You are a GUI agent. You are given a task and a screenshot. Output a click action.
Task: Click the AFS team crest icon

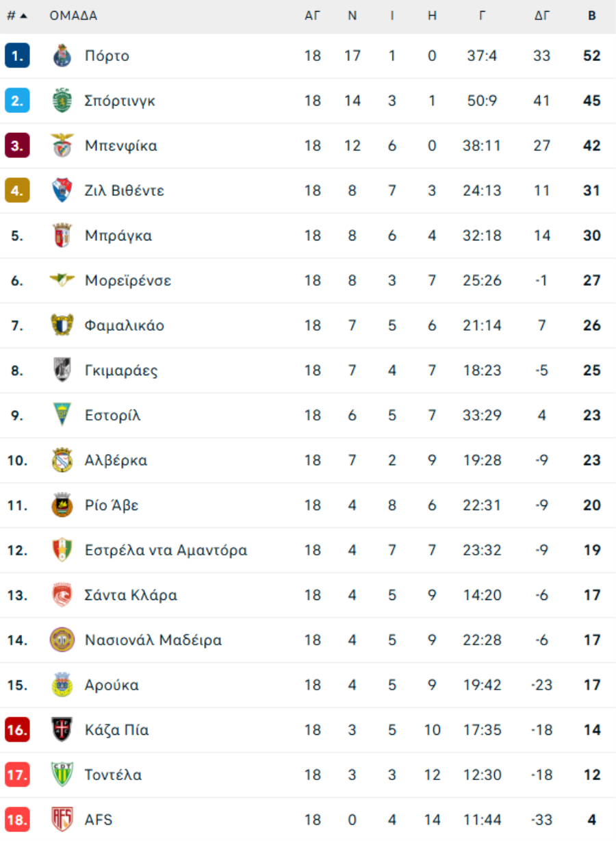tap(62, 820)
